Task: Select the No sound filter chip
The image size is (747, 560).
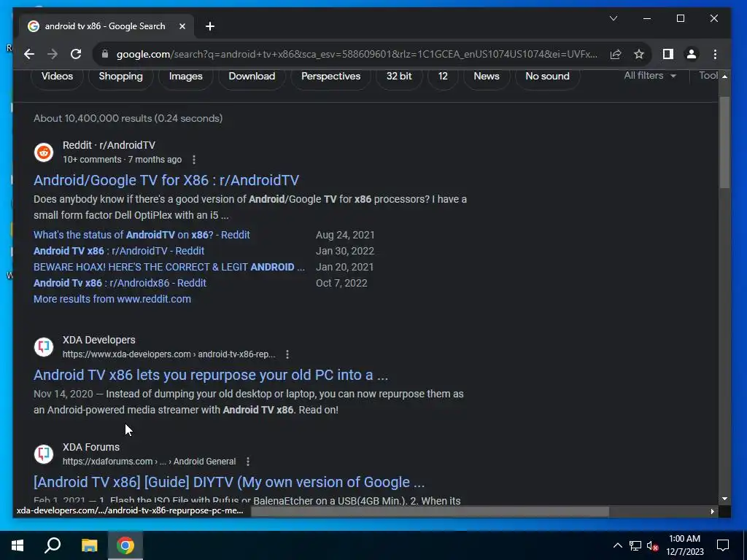Action: point(547,76)
